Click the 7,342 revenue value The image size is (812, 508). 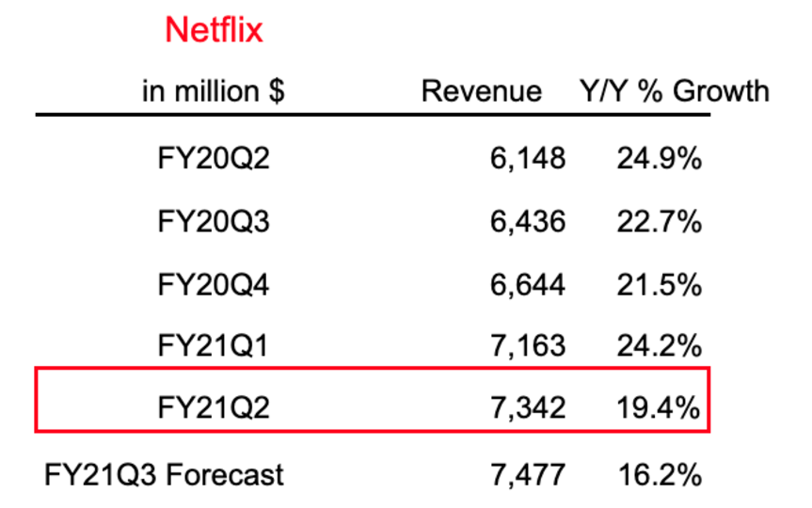tap(528, 408)
